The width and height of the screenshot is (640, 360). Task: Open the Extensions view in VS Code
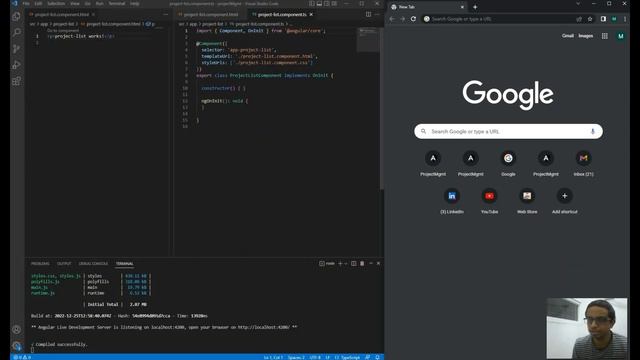pyautogui.click(x=17, y=81)
